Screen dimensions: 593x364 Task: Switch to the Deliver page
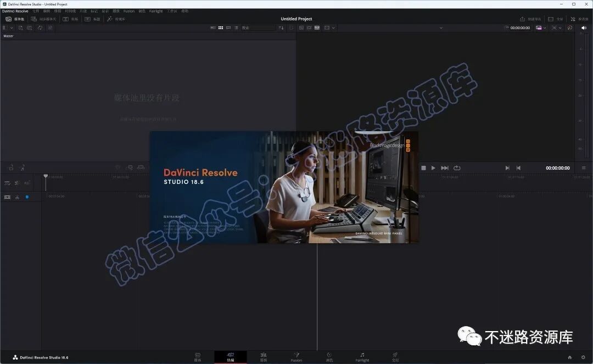[395, 357]
